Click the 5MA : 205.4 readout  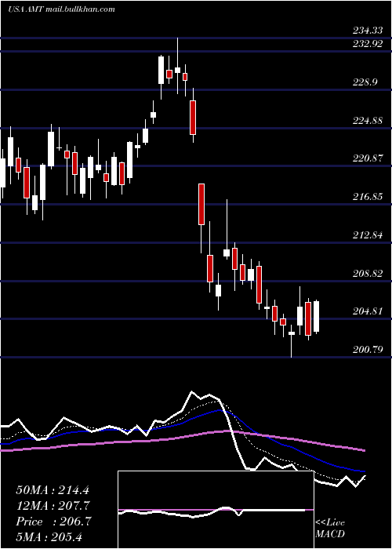pyautogui.click(x=49, y=536)
